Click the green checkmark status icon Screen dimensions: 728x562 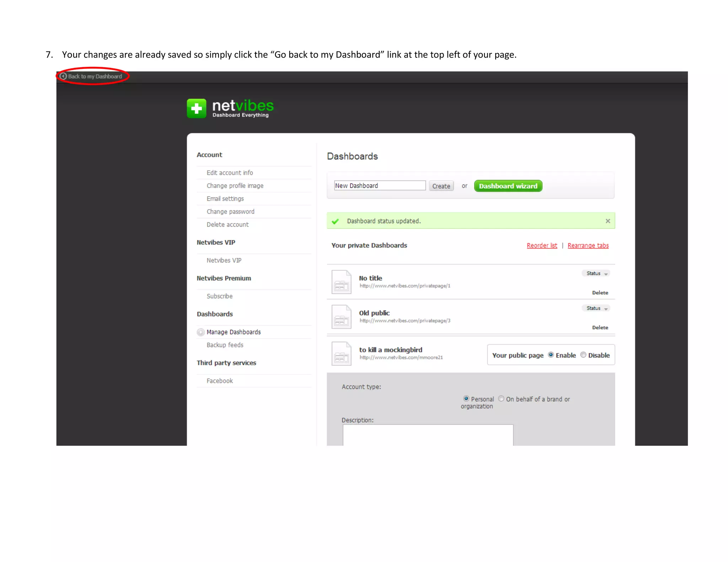pyautogui.click(x=335, y=221)
